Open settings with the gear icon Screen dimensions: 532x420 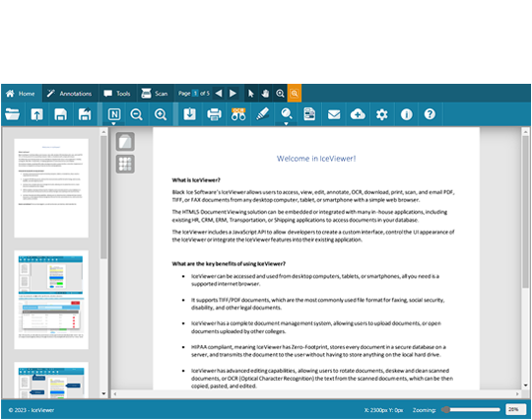click(x=381, y=114)
